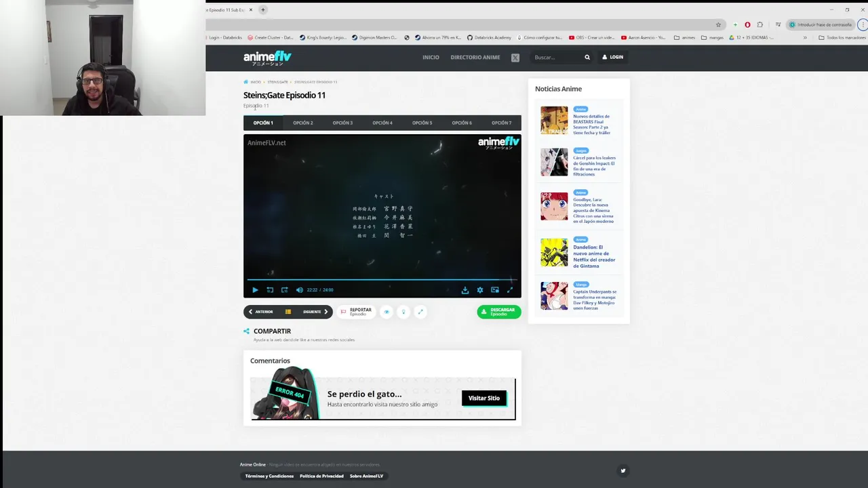Open the media controls toolbar icon

click(778, 24)
